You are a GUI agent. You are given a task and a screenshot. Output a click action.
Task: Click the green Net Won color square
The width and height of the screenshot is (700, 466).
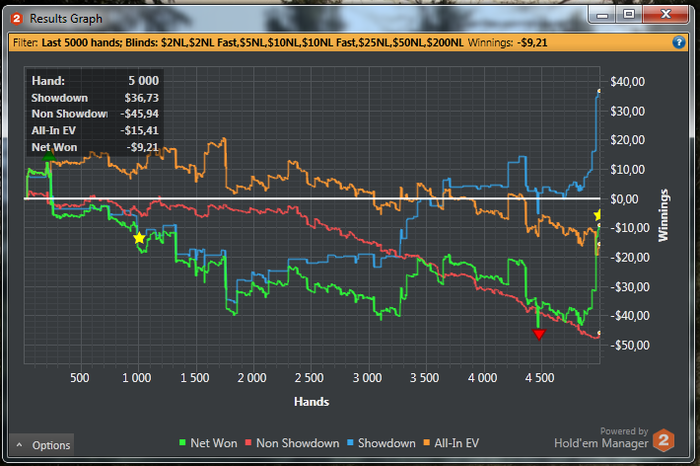click(182, 443)
